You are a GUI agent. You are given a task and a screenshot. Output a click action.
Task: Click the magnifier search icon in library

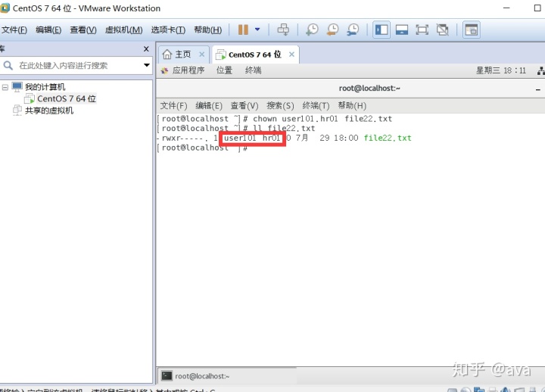[x=8, y=65]
